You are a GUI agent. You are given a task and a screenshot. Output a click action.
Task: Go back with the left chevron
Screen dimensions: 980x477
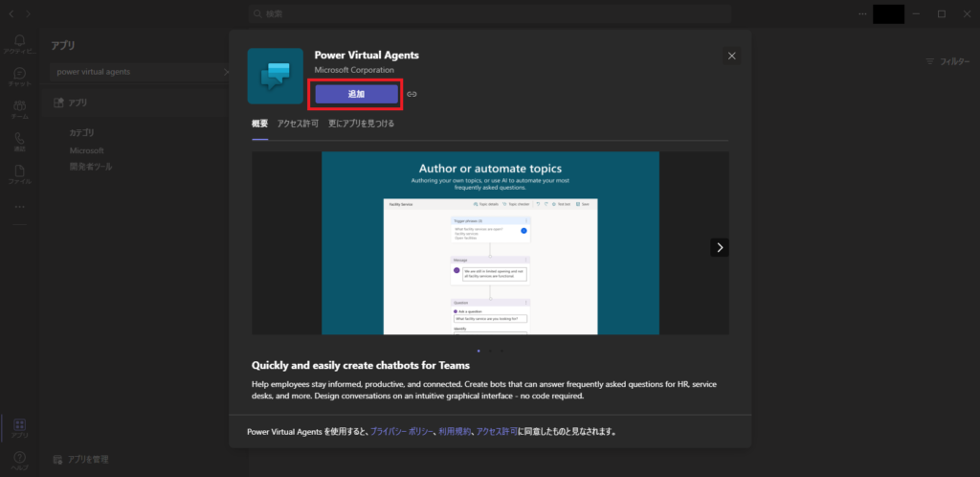pyautogui.click(x=11, y=13)
